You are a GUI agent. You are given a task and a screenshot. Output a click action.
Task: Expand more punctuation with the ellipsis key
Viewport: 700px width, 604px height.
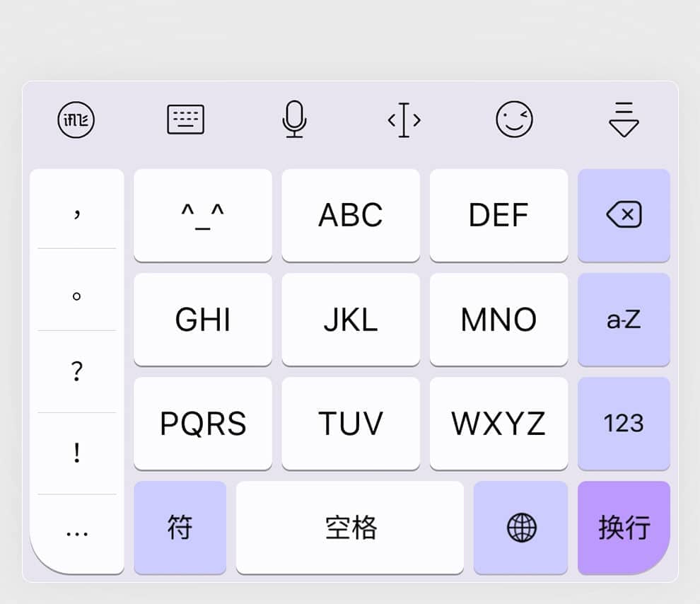(77, 533)
